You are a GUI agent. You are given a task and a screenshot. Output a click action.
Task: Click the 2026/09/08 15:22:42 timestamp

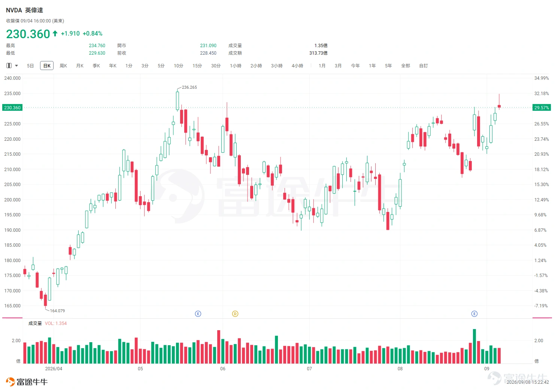(x=528, y=382)
